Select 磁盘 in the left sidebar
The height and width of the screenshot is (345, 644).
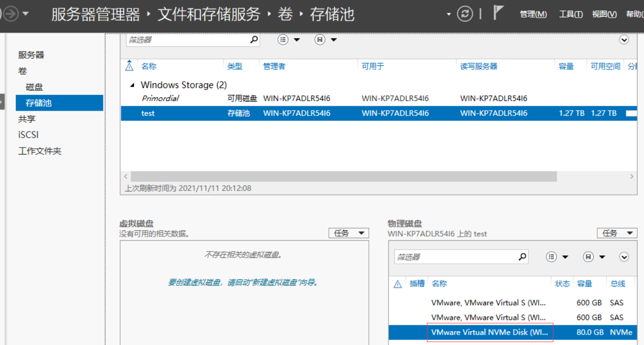point(34,87)
